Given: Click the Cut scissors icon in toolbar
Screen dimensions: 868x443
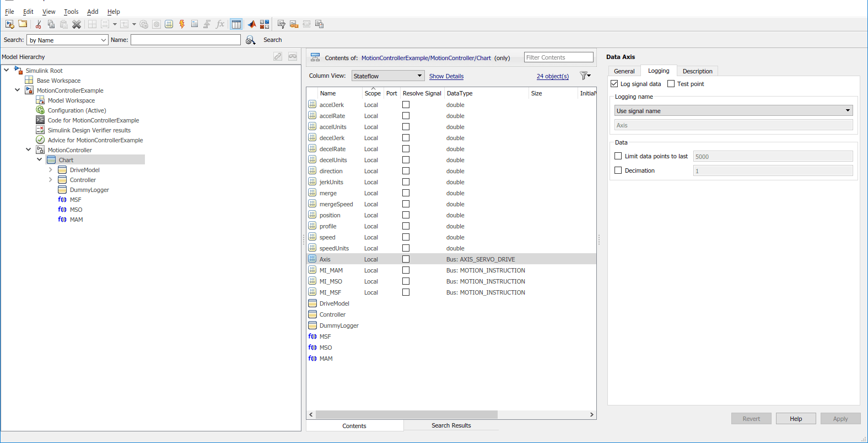Looking at the screenshot, I should point(38,24).
